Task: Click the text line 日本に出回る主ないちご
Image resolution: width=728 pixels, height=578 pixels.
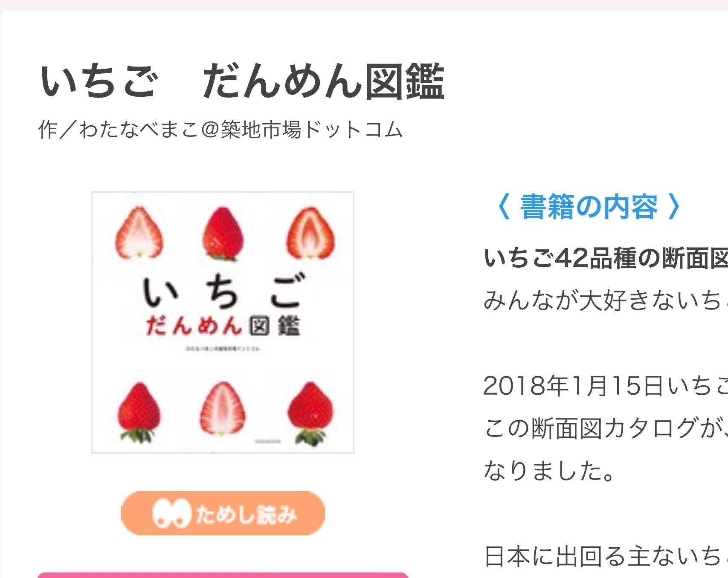Action: click(606, 556)
